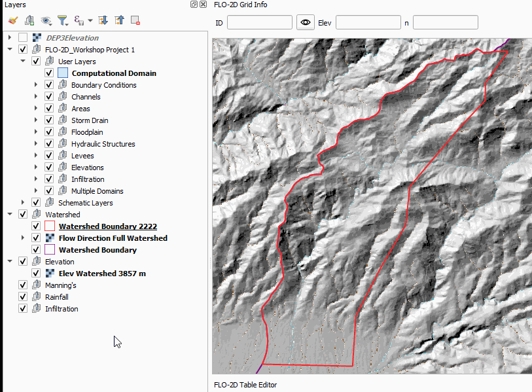532x392 pixels.
Task: Click the Watershed Boundary 2222 red symbol
Action: 50,226
